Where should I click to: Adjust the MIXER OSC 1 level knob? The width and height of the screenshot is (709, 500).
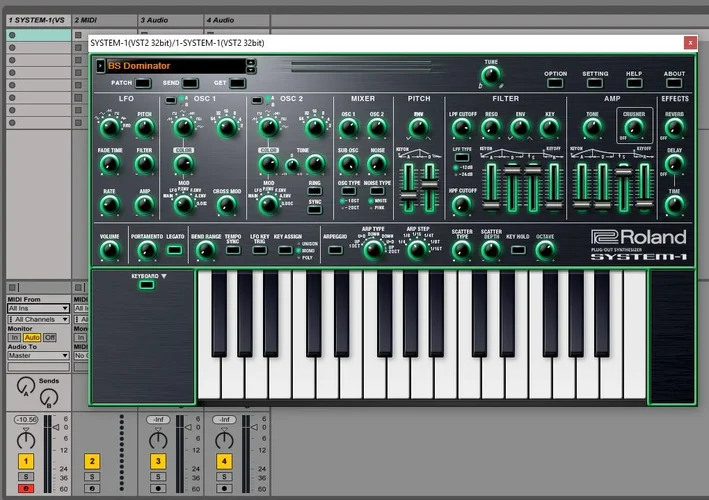pos(348,128)
